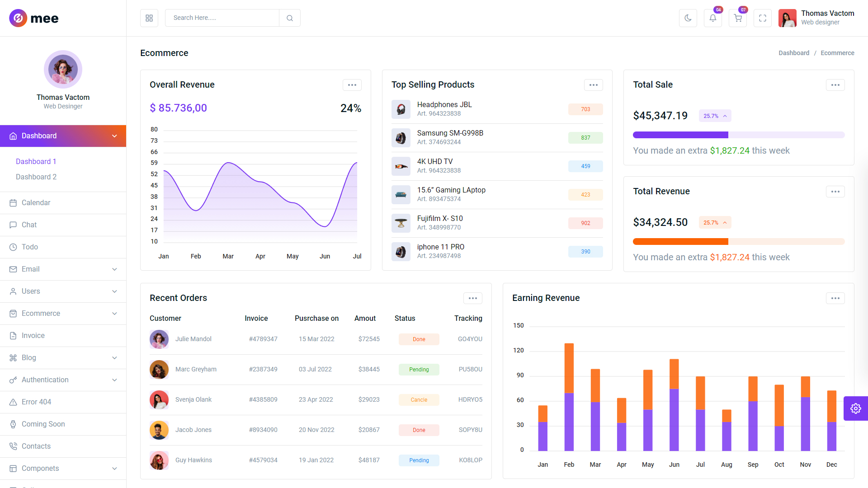Click the Total Sale progress bar
Image resolution: width=868 pixels, height=488 pixels.
pyautogui.click(x=738, y=135)
